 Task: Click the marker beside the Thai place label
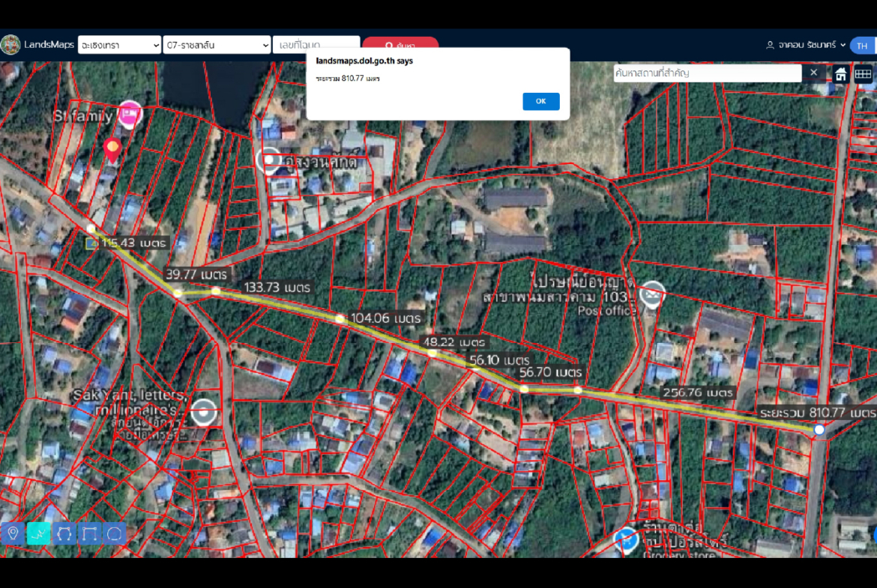pos(270,160)
